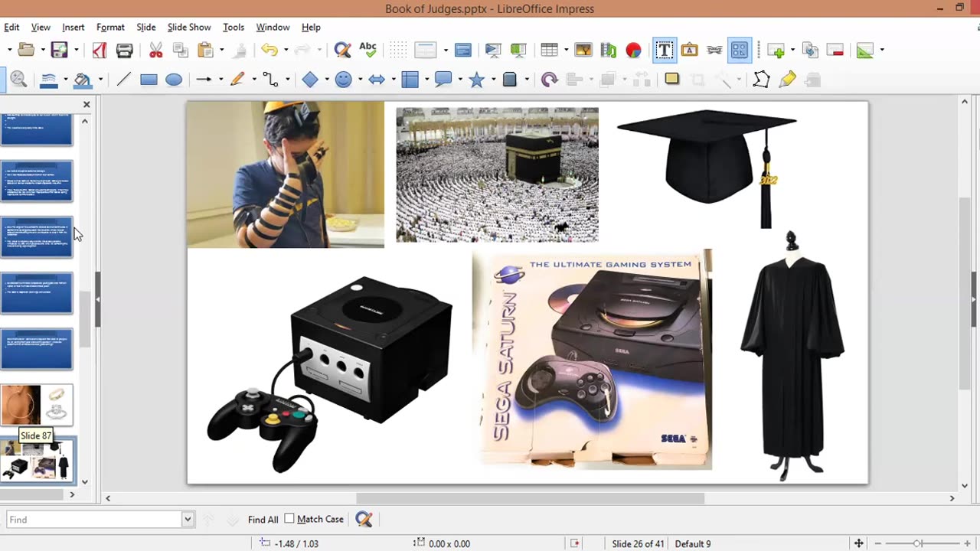Expand the Stars shapes dropdown arrow
Screen dimensions: 980x551
tap(493, 79)
